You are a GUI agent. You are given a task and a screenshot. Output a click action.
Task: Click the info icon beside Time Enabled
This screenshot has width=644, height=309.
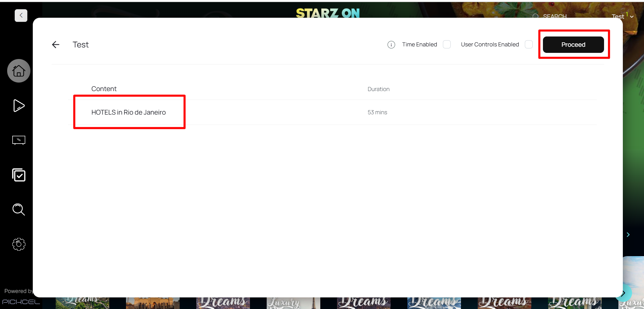pyautogui.click(x=391, y=45)
